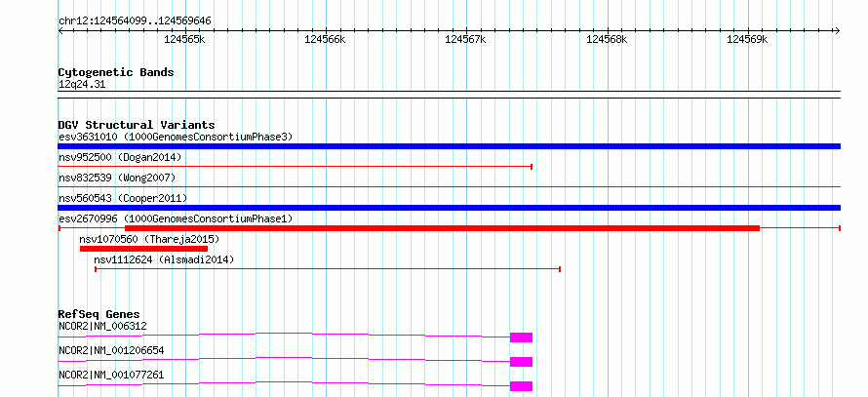
Task: Click the NCOR2|NM_006312 gene label
Action: click(102, 327)
